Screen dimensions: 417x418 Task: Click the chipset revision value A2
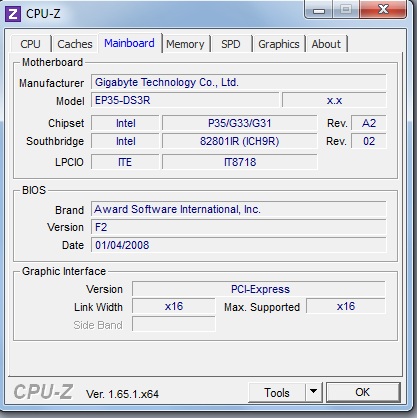point(369,123)
